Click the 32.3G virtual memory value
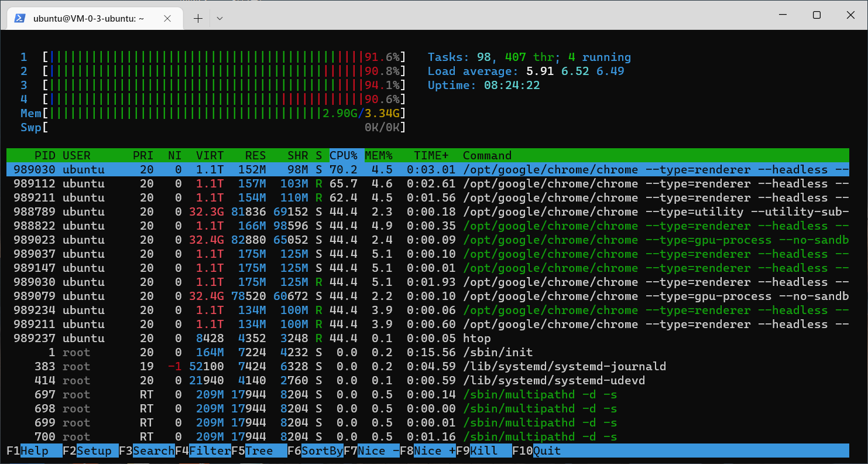 click(207, 211)
